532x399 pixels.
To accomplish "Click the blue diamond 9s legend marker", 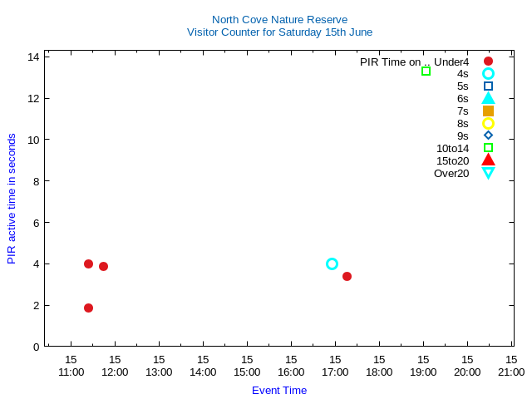I will 488,135.
